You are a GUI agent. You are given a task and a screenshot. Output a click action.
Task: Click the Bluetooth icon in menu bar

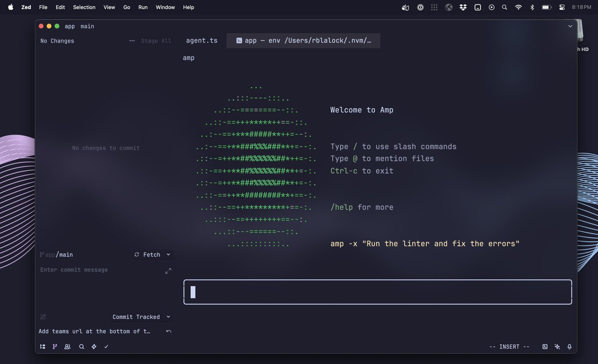[x=532, y=7]
